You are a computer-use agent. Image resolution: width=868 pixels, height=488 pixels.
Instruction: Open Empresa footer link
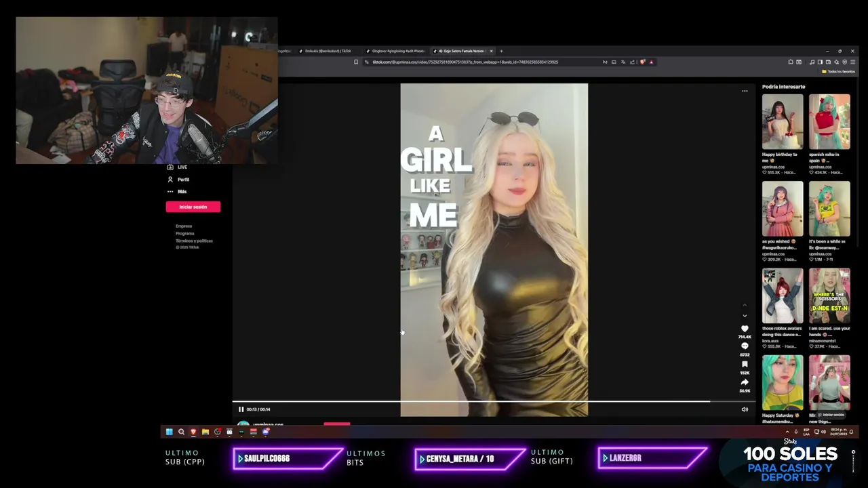click(x=184, y=226)
